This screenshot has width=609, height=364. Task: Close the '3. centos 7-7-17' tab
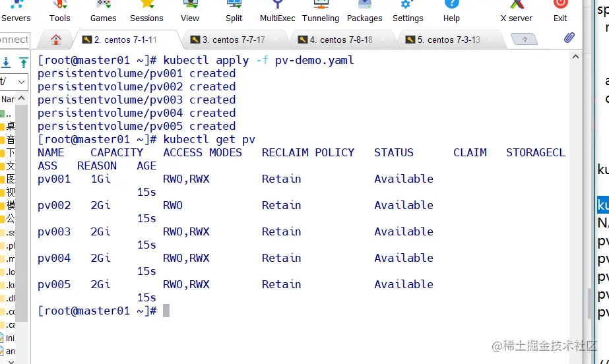pos(276,40)
